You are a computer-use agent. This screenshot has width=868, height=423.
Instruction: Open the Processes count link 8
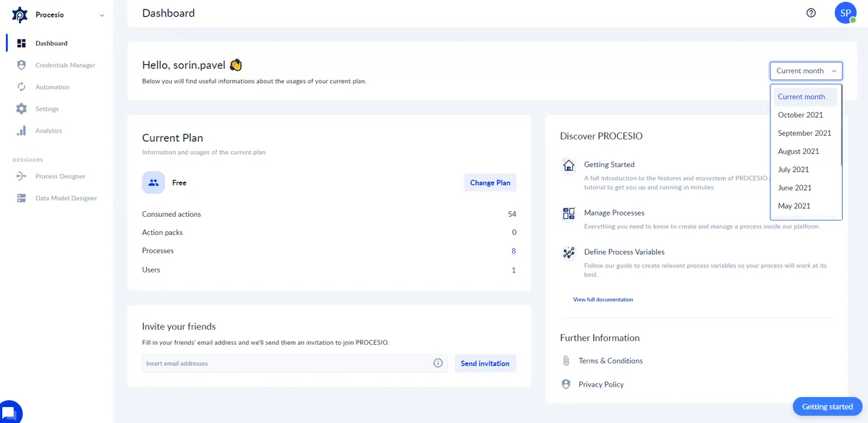(514, 251)
